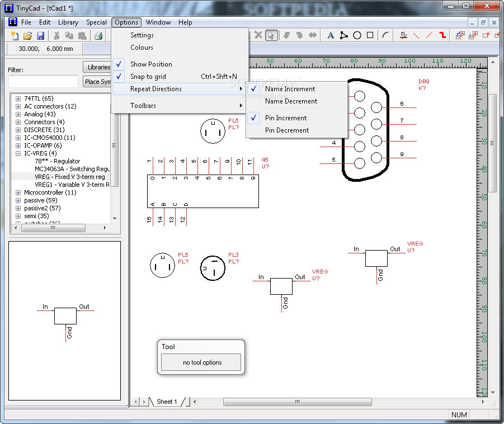Open a schematic with the Open folder icon

pos(27,35)
